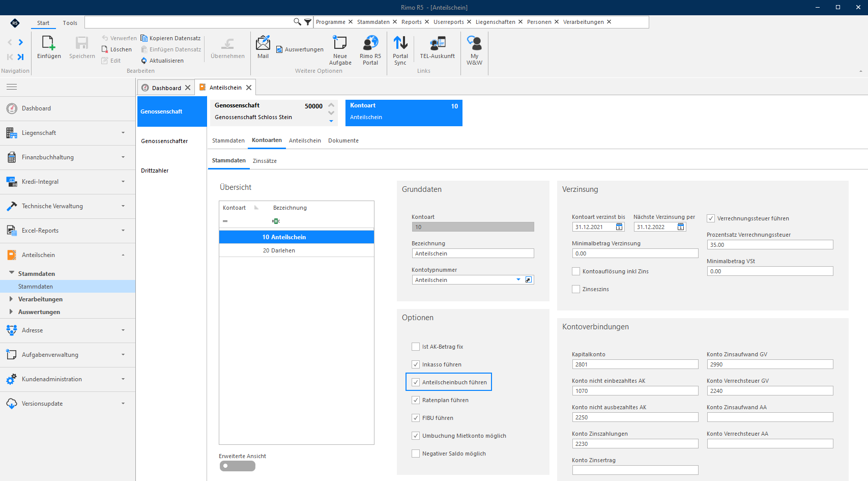Click Aktualisieren refresh icon
The width and height of the screenshot is (868, 481).
click(x=144, y=61)
